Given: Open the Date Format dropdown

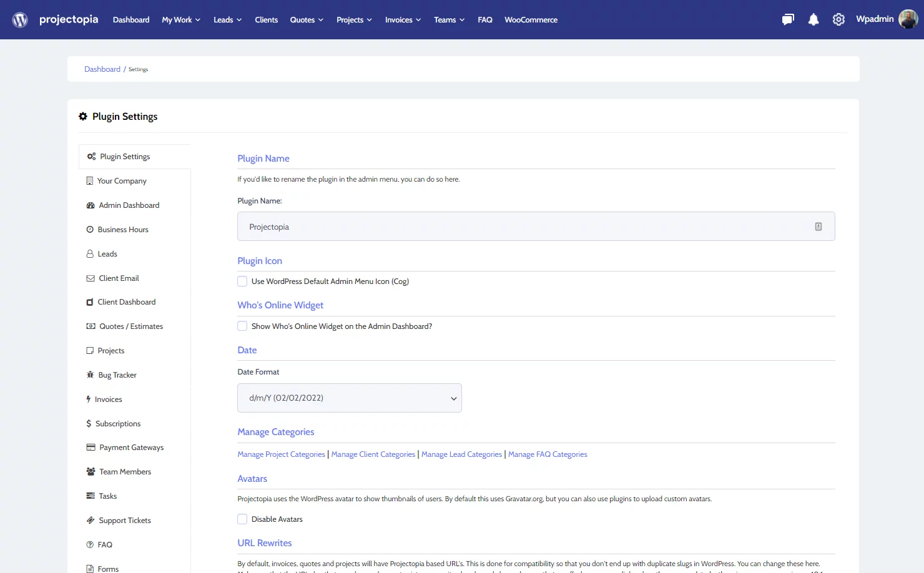Looking at the screenshot, I should [x=350, y=398].
